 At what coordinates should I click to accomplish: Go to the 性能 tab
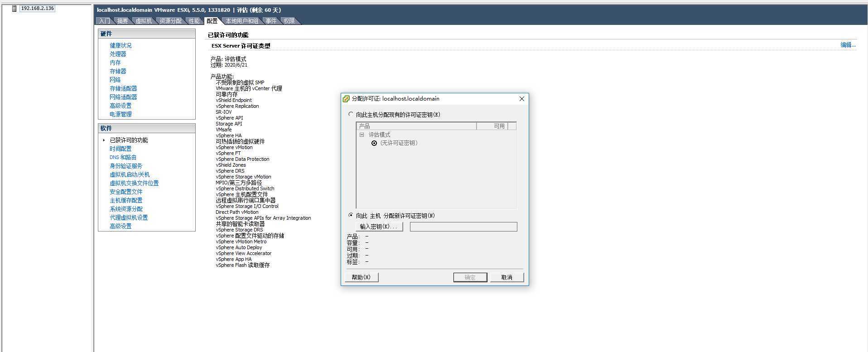(194, 21)
